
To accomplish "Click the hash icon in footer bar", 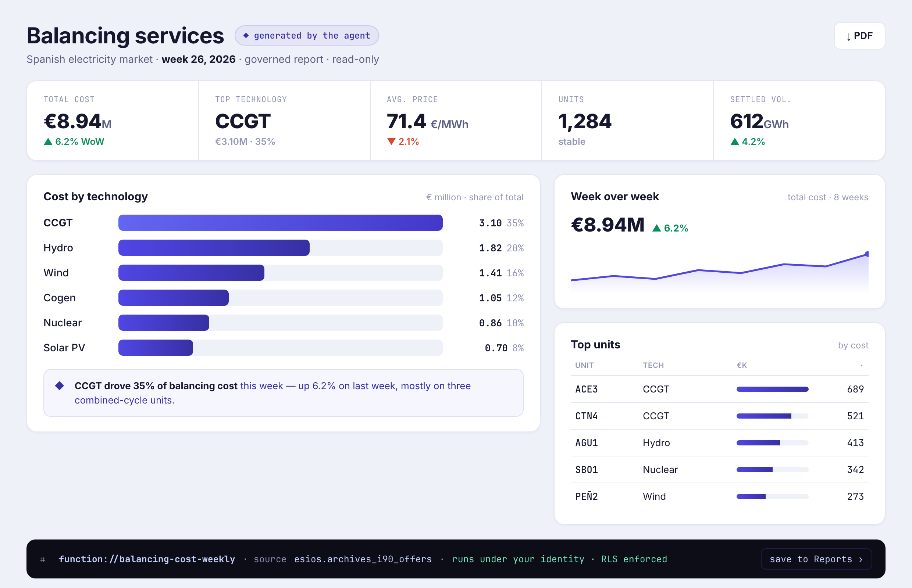I will [x=43, y=560].
